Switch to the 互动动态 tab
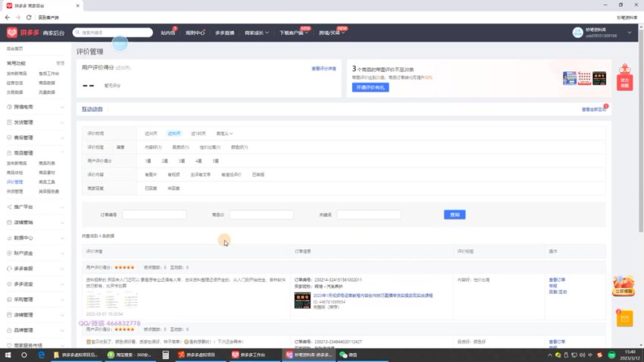 point(92,109)
